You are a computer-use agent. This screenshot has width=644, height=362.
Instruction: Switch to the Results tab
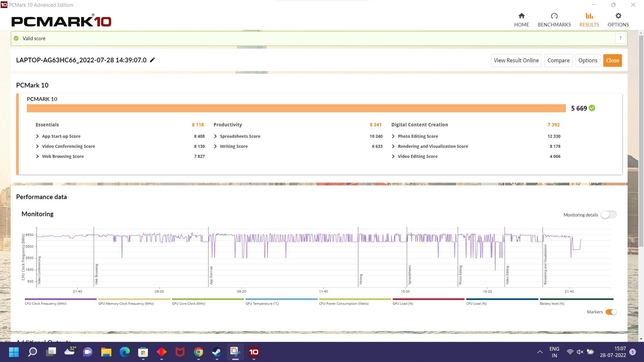coord(589,20)
